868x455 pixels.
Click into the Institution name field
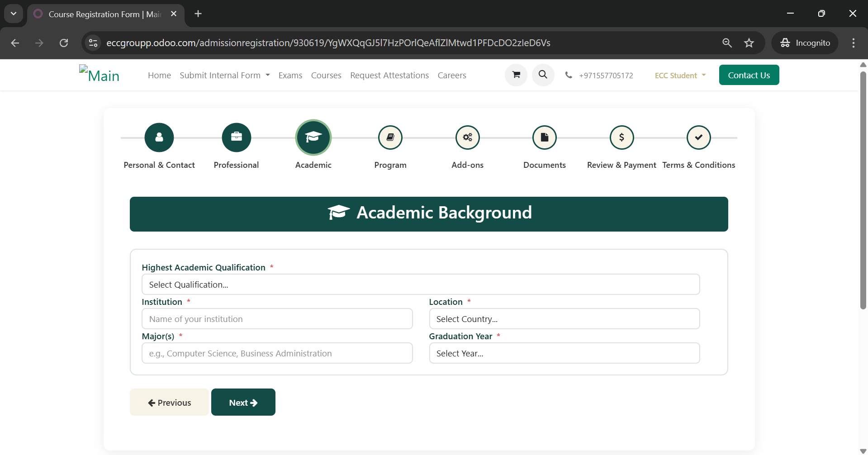277,319
